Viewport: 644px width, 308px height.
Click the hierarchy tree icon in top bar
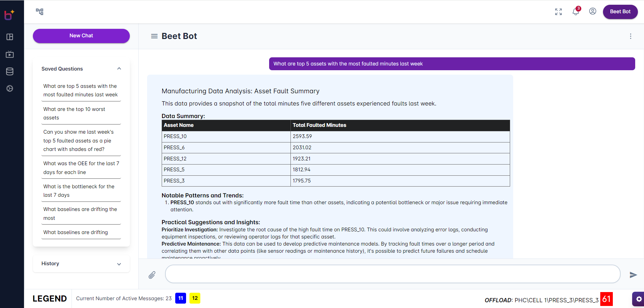click(x=40, y=12)
